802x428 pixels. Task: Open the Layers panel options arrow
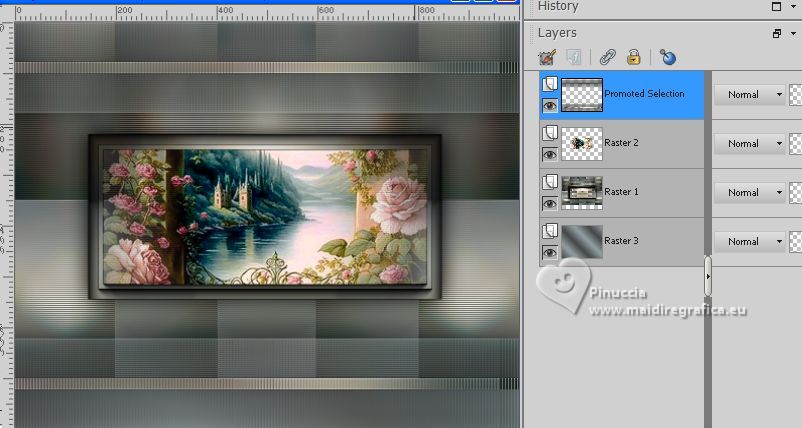[x=793, y=34]
